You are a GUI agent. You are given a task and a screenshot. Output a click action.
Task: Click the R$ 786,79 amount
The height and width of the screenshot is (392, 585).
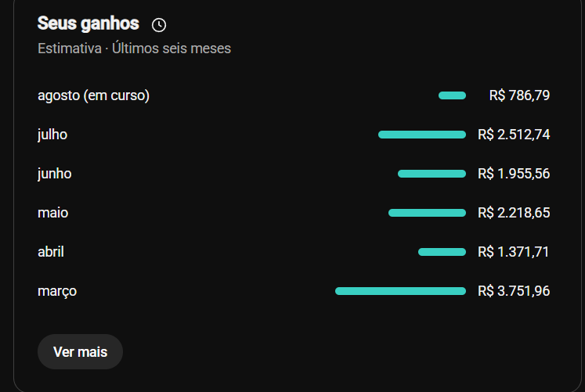click(x=519, y=95)
